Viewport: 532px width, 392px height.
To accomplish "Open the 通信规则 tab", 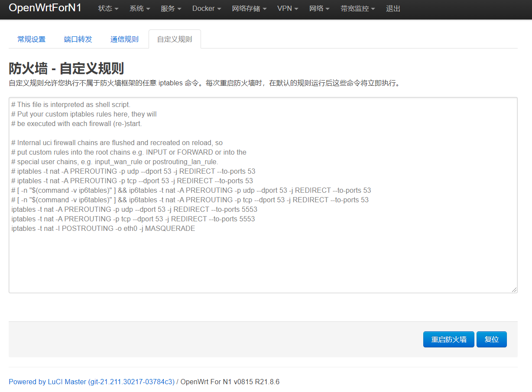I will tap(124, 39).
